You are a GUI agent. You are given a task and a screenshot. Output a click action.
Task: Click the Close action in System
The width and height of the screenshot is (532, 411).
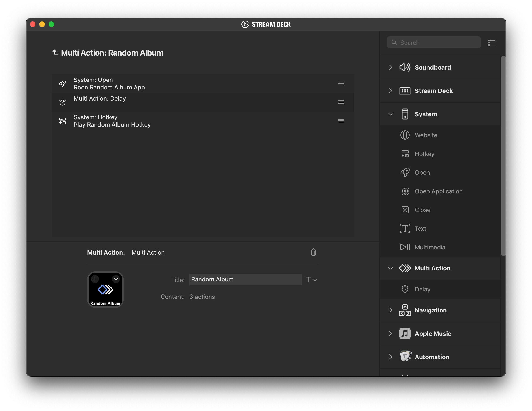[422, 210]
